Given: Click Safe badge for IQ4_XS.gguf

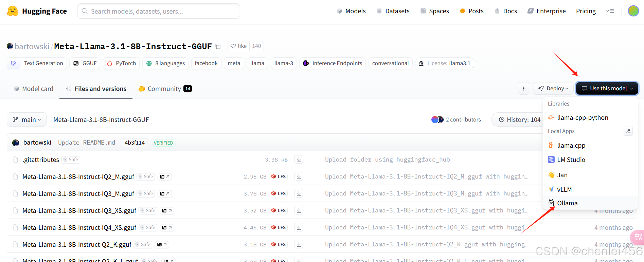Looking at the screenshot, I should pos(148,227).
